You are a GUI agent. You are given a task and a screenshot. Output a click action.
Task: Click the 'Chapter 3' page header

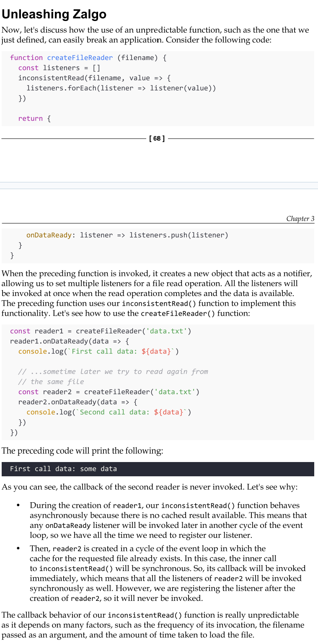(300, 218)
